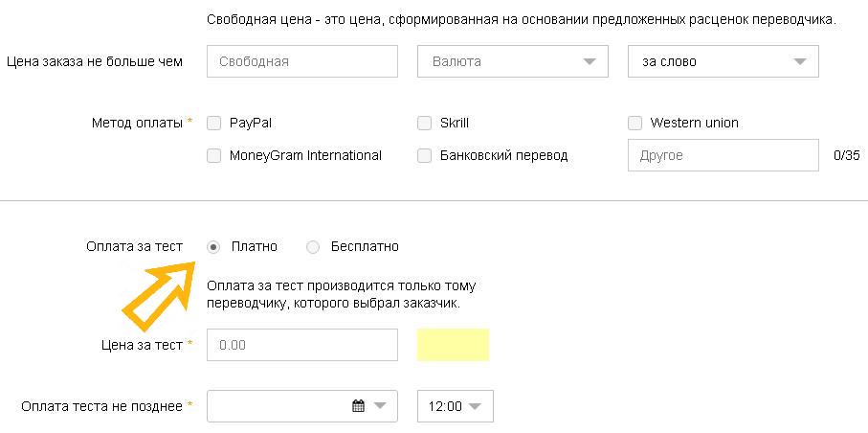Tick the Western union checkbox
Image resolution: width=868 pixels, height=433 pixels.
[634, 123]
